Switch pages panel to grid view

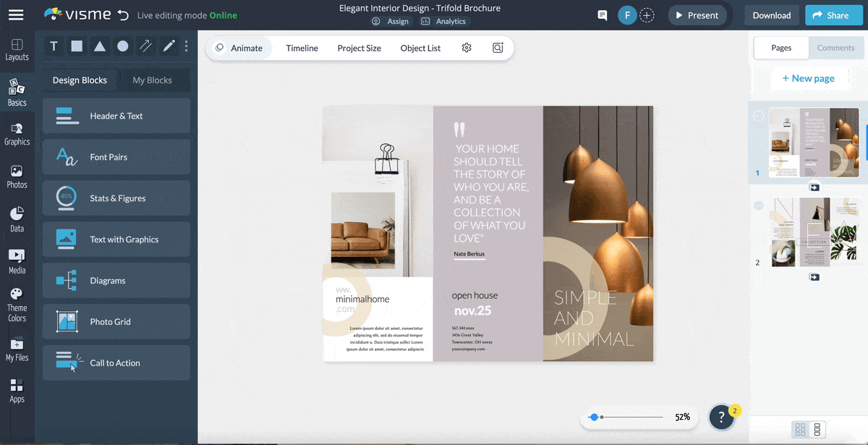click(800, 429)
